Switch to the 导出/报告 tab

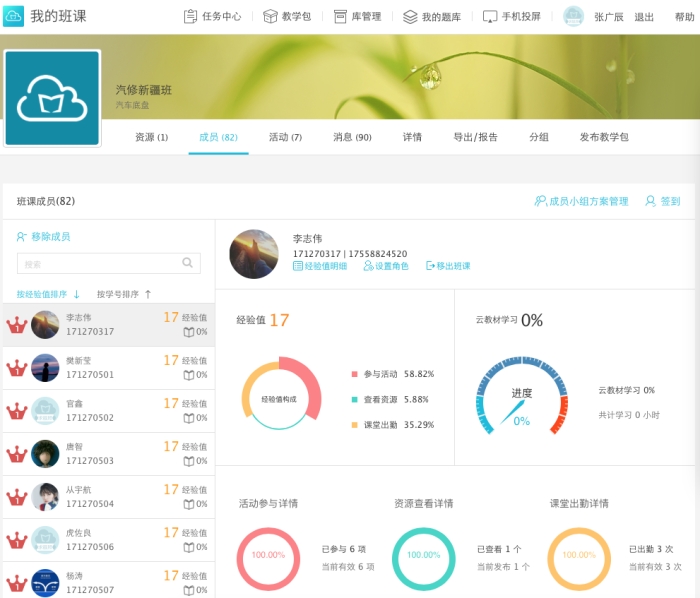[x=475, y=137]
